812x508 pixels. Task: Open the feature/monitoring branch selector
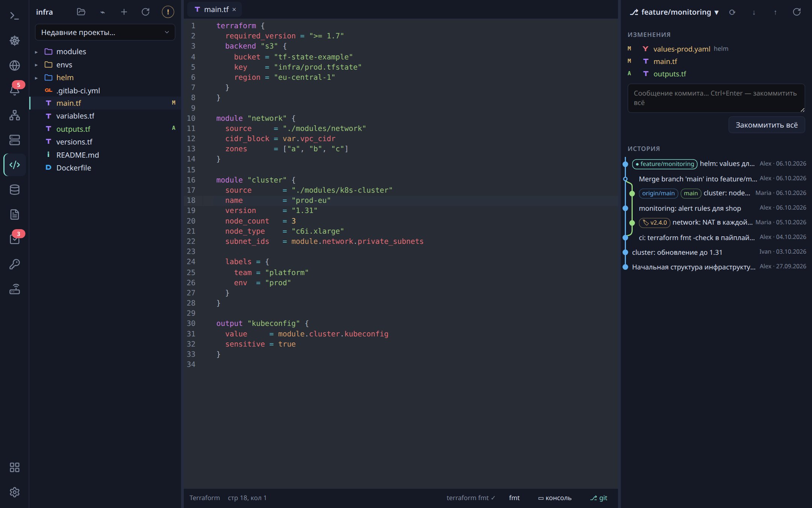tap(674, 12)
